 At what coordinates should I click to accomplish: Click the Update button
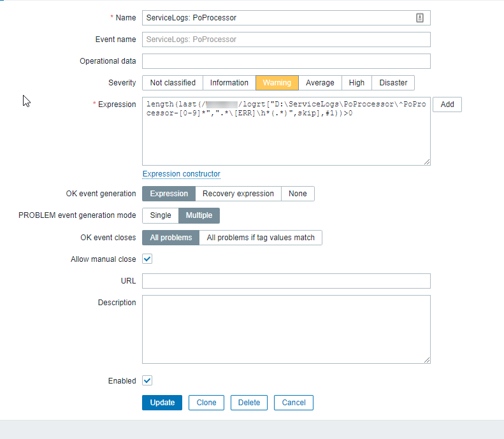click(162, 403)
